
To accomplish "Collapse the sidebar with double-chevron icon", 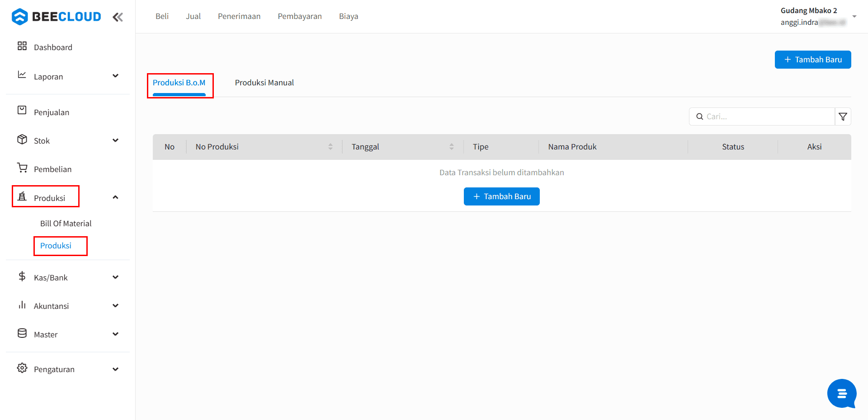I will pyautogui.click(x=118, y=17).
